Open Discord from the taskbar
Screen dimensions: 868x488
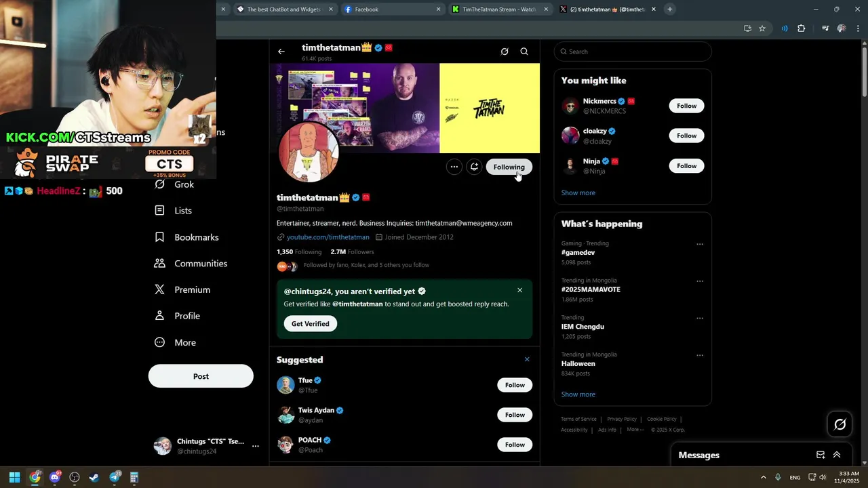[55, 477]
